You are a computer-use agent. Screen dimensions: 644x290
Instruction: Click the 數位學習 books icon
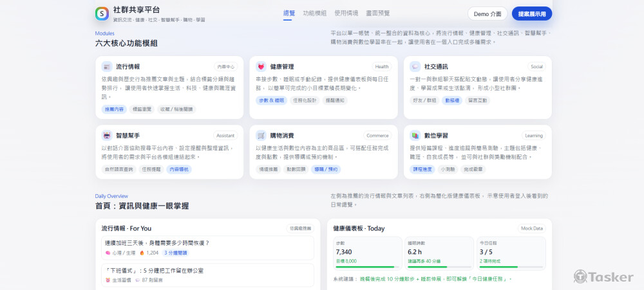(x=415, y=136)
